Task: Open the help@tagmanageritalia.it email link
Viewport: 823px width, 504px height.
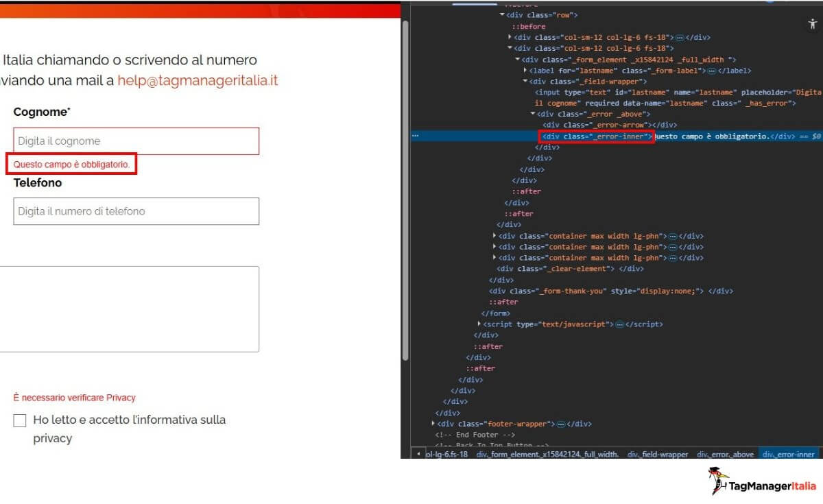Action: click(198, 80)
